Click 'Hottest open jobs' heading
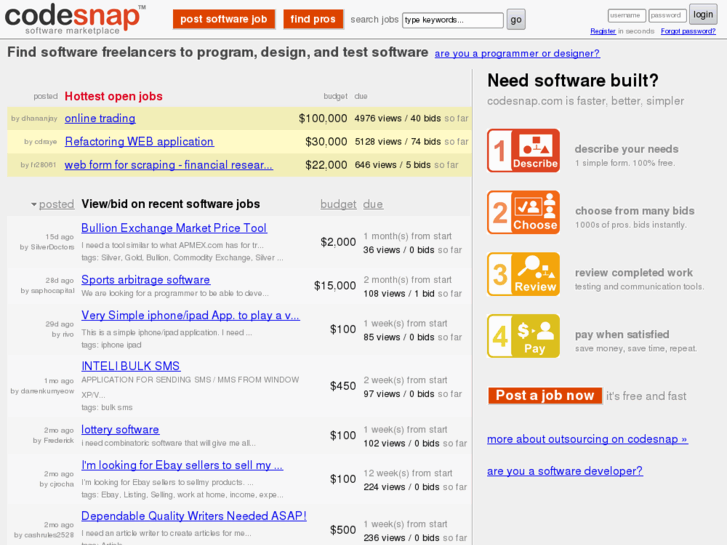Screen dimensions: 727x545 [114, 96]
